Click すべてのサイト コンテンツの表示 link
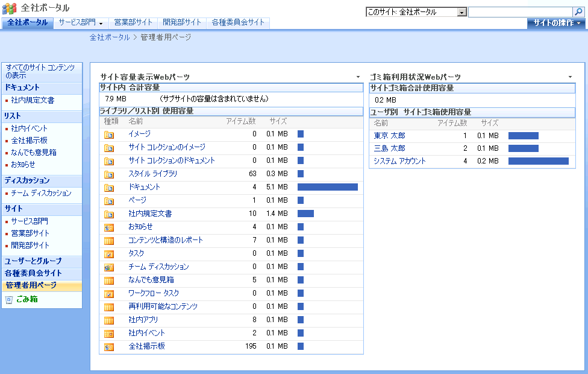The image size is (588, 374). 40,71
